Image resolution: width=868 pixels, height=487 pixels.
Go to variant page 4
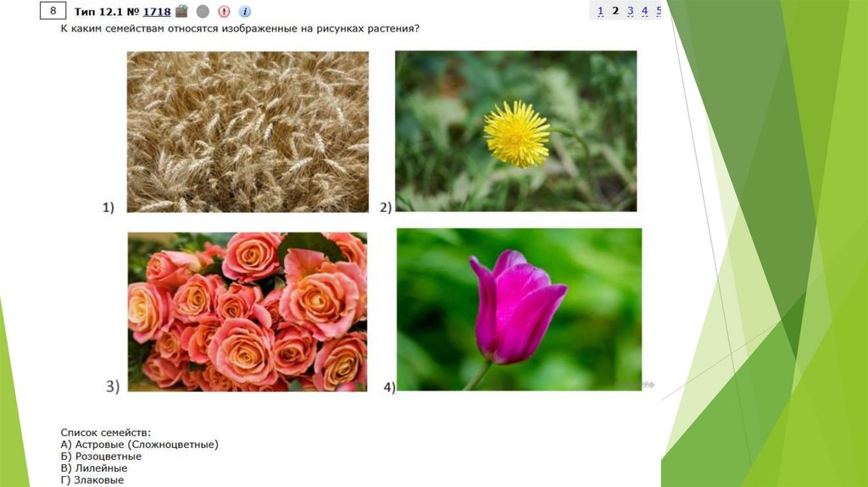pos(644,10)
